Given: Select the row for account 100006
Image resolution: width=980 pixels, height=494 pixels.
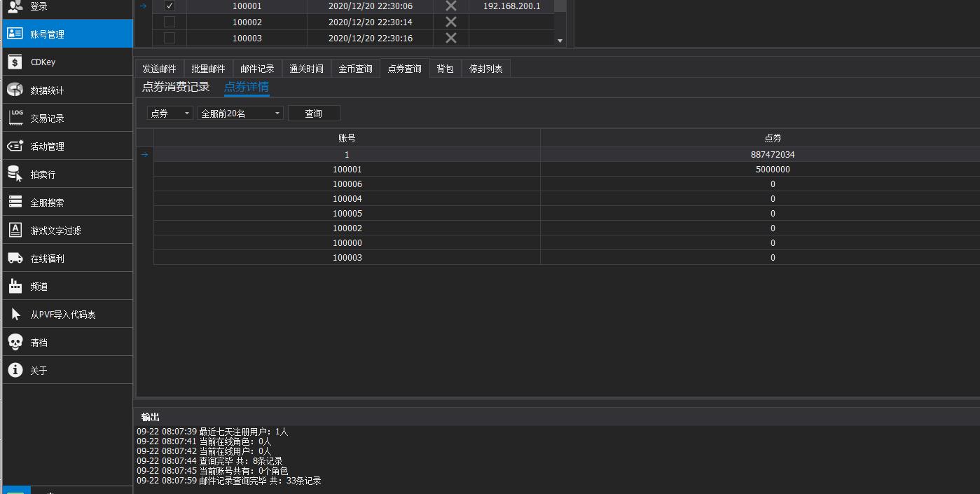Looking at the screenshot, I should [x=347, y=184].
